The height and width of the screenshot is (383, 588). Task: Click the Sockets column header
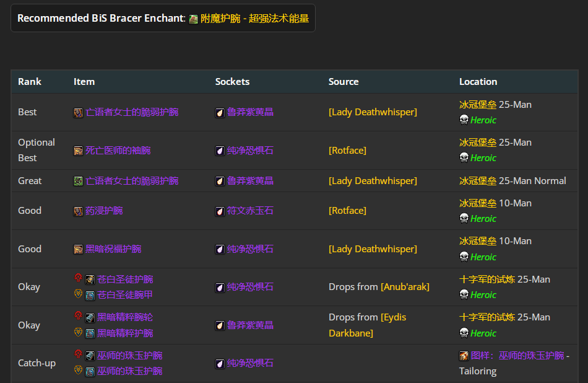(232, 82)
